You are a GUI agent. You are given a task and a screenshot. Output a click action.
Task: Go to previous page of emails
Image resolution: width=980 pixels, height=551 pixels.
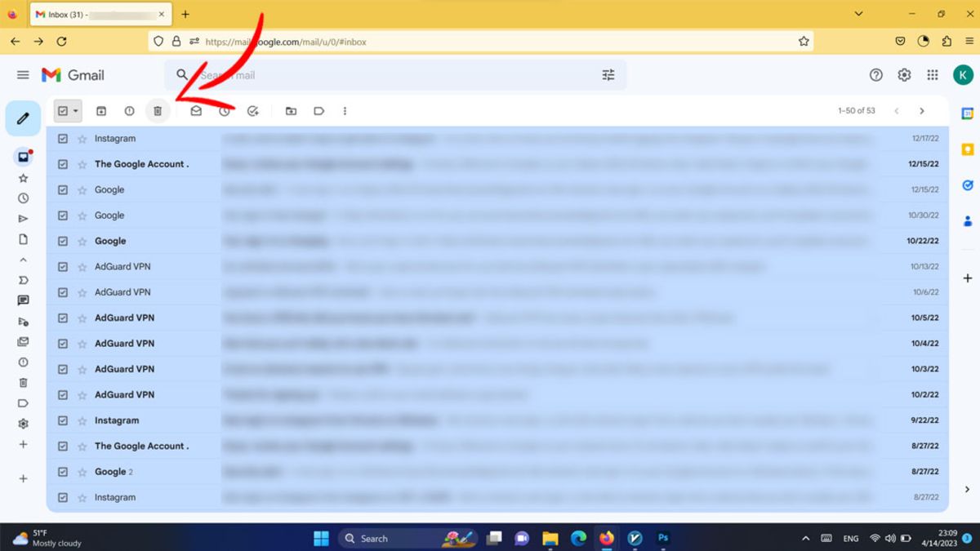point(896,111)
